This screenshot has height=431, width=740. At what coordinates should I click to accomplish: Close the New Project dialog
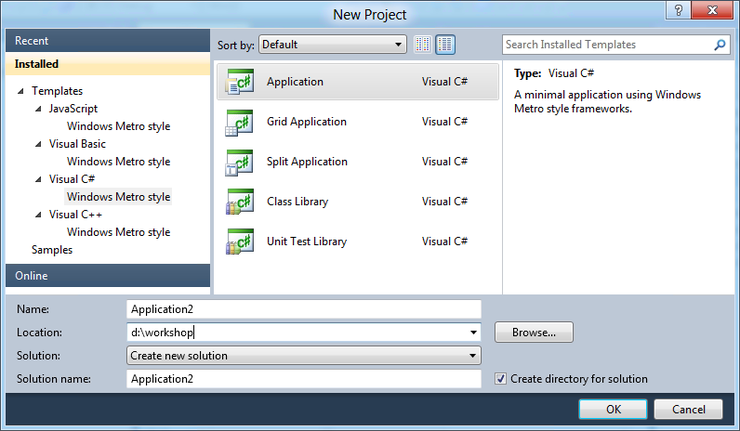[x=712, y=10]
